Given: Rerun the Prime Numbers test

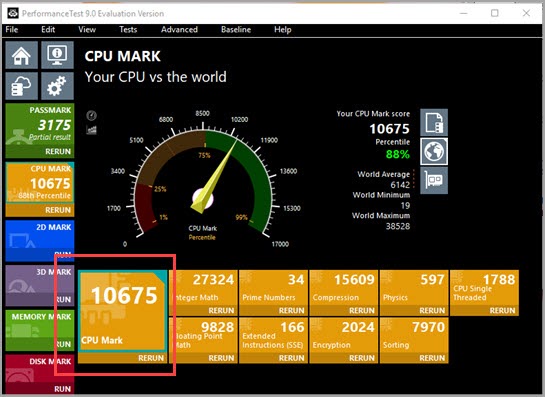Looking at the screenshot, I should coord(292,310).
